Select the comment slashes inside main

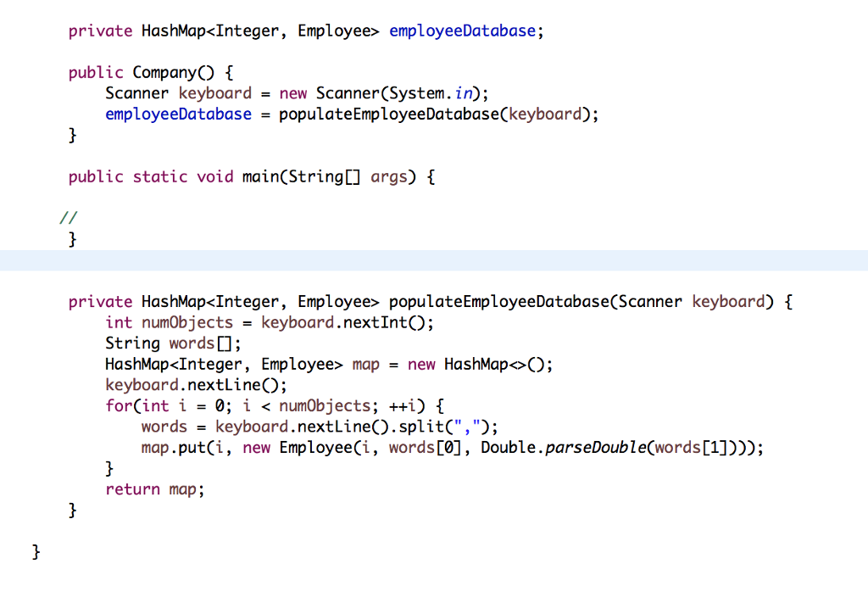click(66, 217)
